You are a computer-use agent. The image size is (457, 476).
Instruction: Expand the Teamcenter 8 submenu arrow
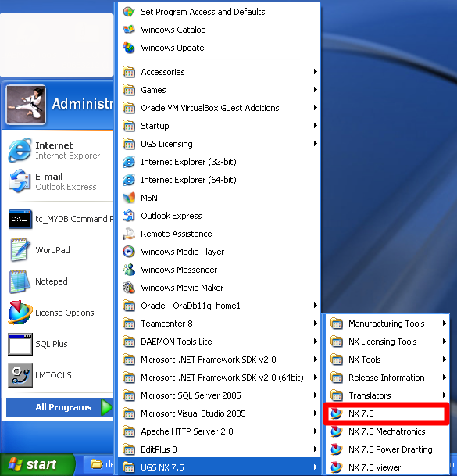tap(316, 324)
